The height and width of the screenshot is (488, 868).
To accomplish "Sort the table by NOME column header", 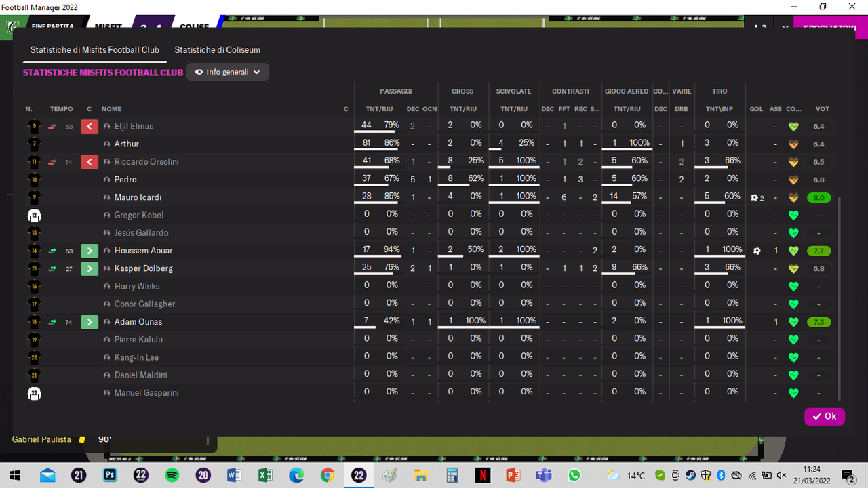I will (x=112, y=109).
